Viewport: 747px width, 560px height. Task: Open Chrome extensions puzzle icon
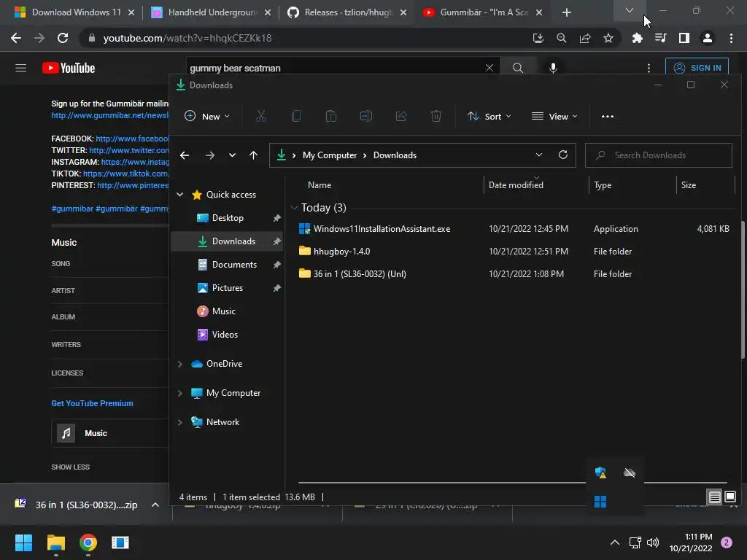pos(637,38)
